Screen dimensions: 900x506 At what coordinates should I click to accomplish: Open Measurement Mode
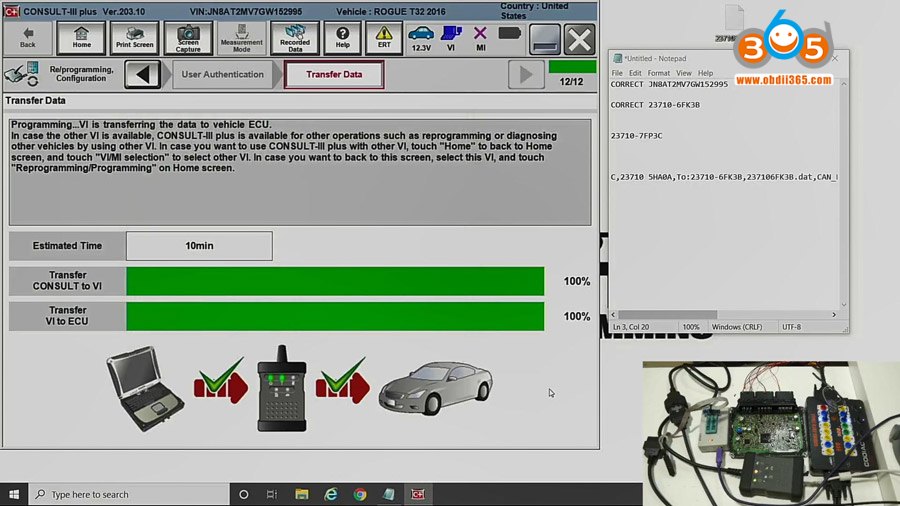[242, 38]
